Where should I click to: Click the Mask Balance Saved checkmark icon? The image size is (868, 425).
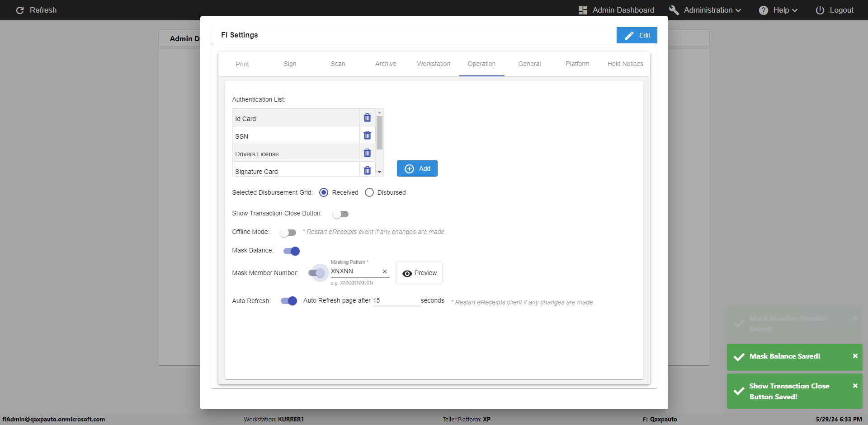pyautogui.click(x=739, y=357)
